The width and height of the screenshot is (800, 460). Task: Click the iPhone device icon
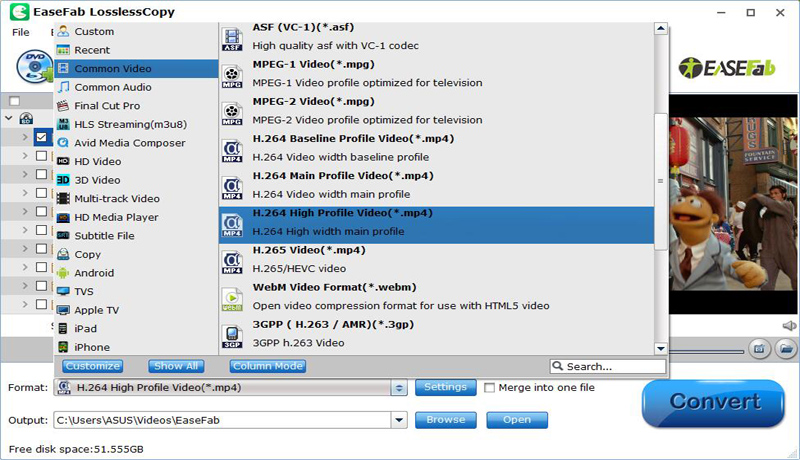[63, 347]
